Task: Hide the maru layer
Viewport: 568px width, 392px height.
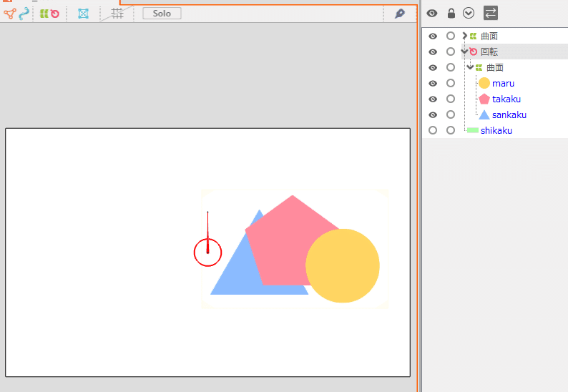Action: (433, 83)
